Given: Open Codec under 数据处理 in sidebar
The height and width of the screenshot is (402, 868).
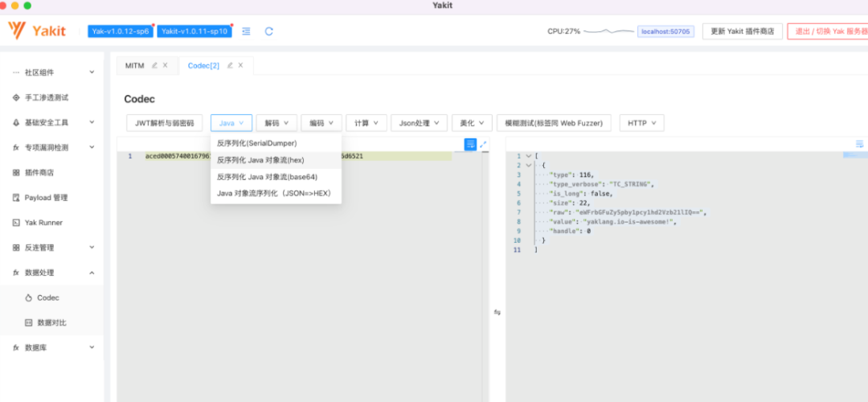Looking at the screenshot, I should [x=52, y=298].
